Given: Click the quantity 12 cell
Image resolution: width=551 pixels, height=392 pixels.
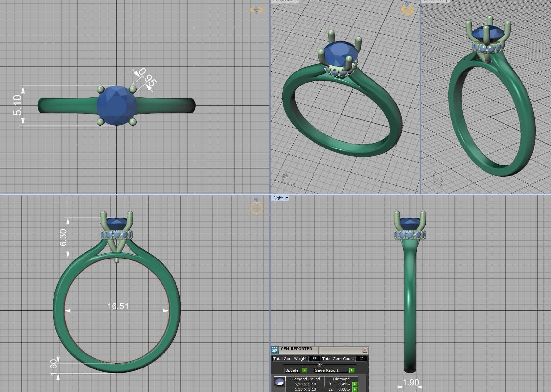Looking at the screenshot, I should 330,390.
